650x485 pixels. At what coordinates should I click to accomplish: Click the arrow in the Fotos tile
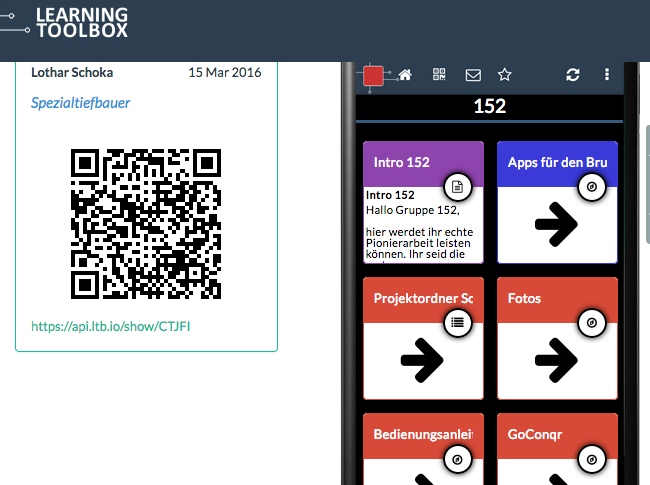[x=556, y=360]
